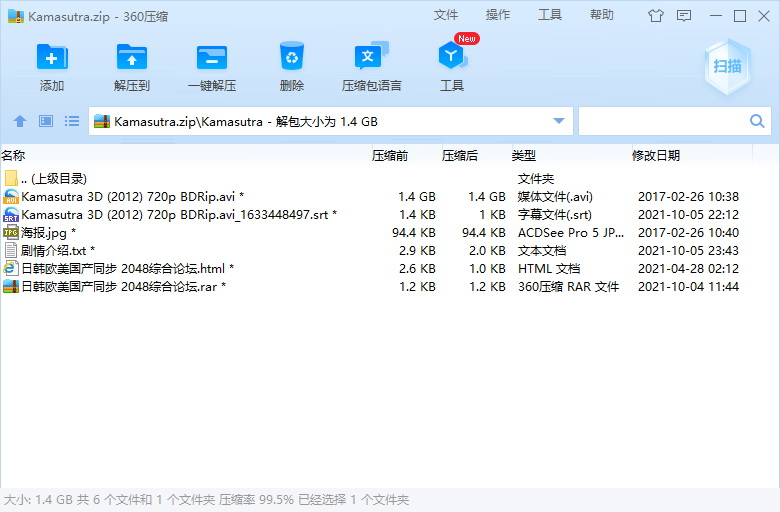Maximize the 360压缩 window
The width and height of the screenshot is (780, 512).
(x=740, y=16)
